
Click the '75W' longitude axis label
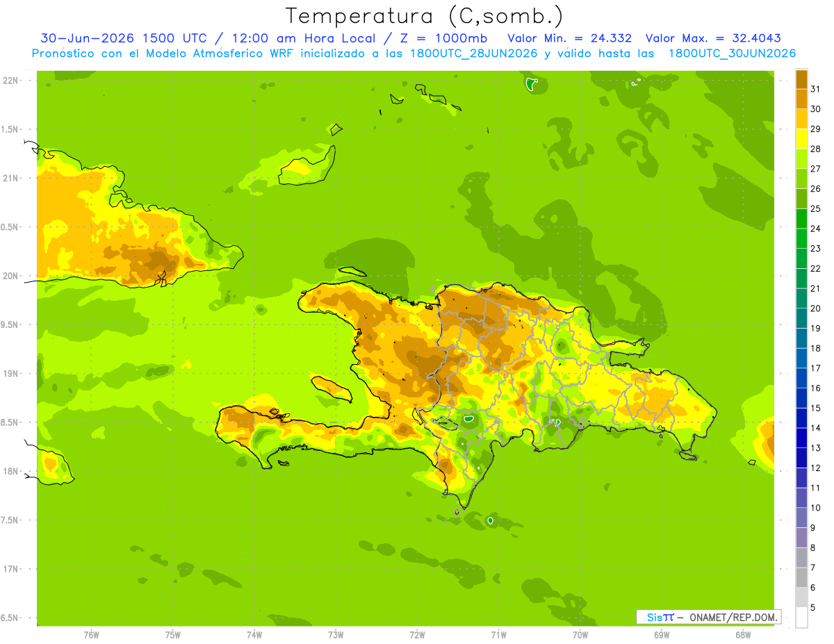(173, 634)
